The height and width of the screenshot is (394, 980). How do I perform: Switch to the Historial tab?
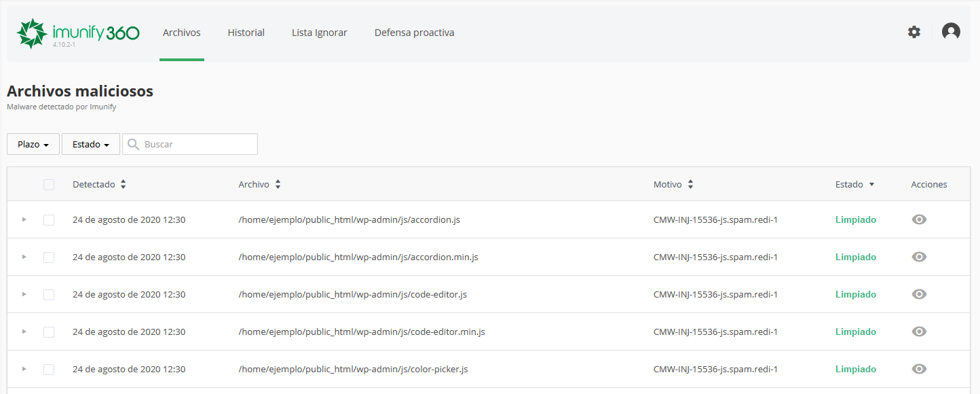(x=246, y=33)
